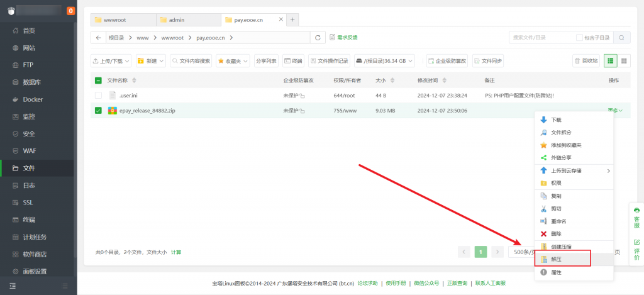The width and height of the screenshot is (644, 295).
Task: Uncheck the epay_release_84882.zip checkbox
Action: [x=98, y=111]
